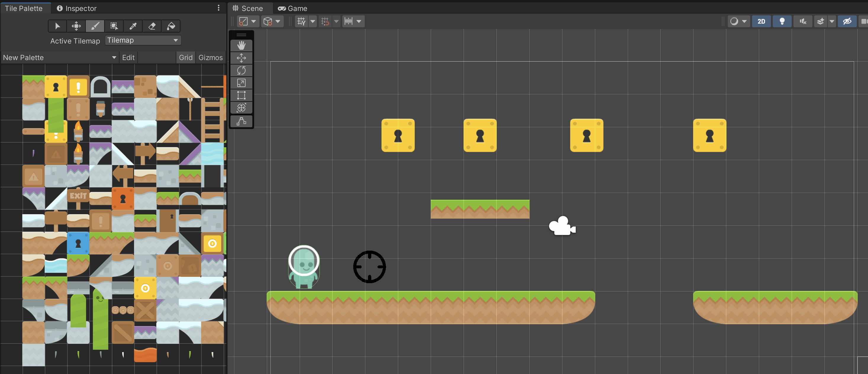Click the Gizmos button in Tile Palette
Viewport: 868px width, 374px height.
[210, 58]
